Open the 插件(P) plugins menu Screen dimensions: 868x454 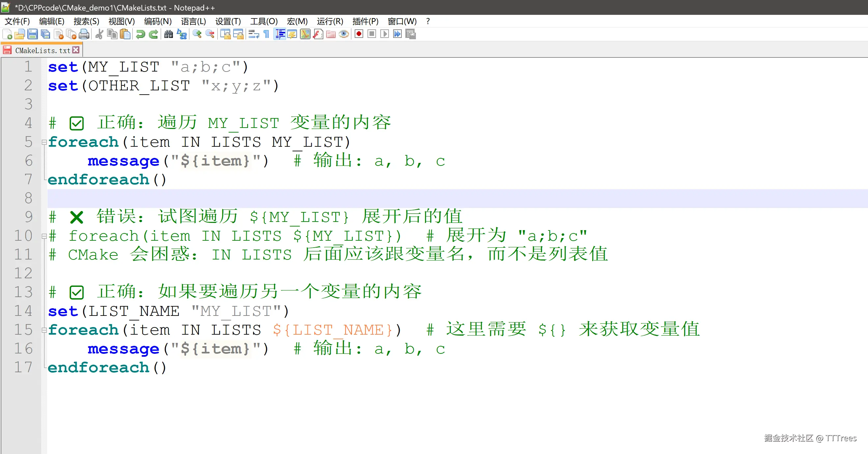tap(365, 21)
